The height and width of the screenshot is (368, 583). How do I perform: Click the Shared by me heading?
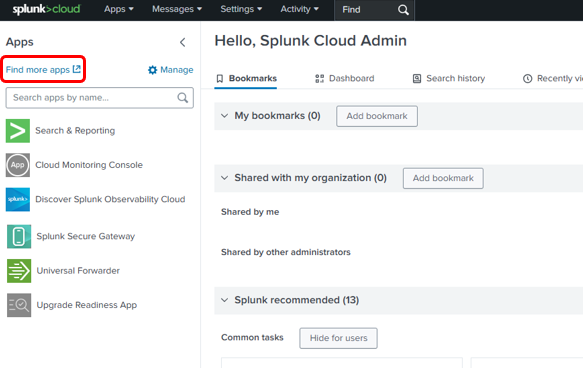pos(250,212)
